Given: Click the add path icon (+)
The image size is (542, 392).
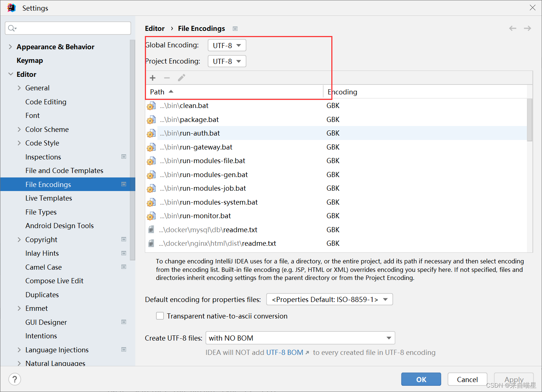Looking at the screenshot, I should click(x=153, y=78).
